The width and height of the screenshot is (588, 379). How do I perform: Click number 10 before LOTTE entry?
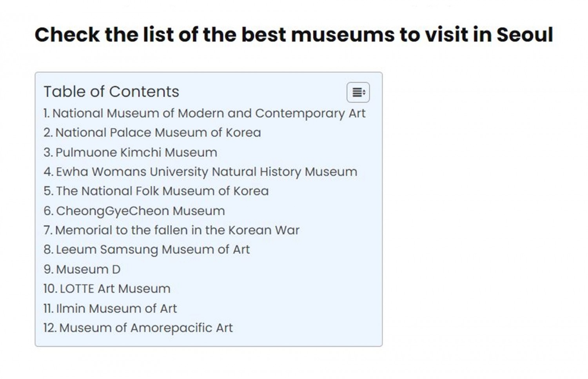50,289
